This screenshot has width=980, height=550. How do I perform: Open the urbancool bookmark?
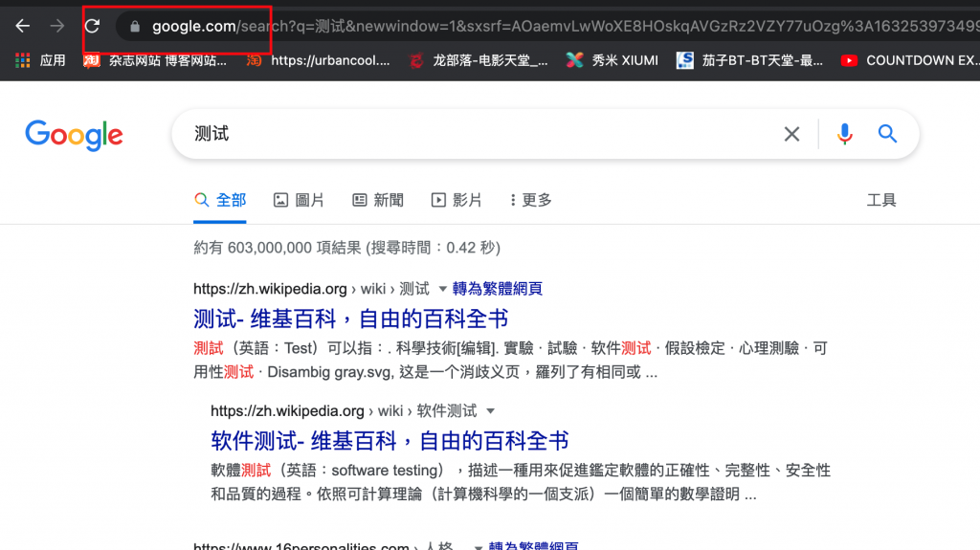[x=318, y=60]
